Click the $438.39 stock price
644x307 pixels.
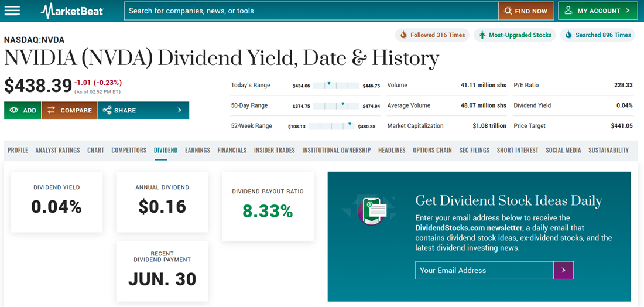point(38,86)
